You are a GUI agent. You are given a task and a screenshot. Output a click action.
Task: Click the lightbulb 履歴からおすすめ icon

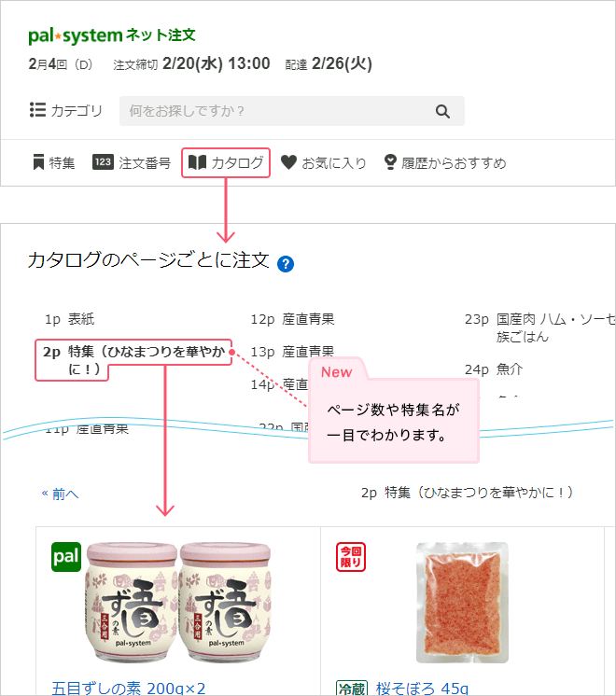click(390, 162)
